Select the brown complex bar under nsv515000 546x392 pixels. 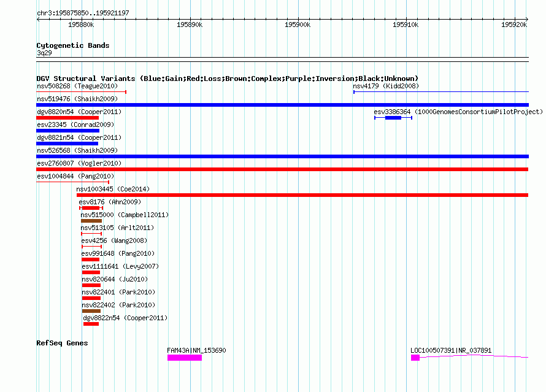click(91, 221)
